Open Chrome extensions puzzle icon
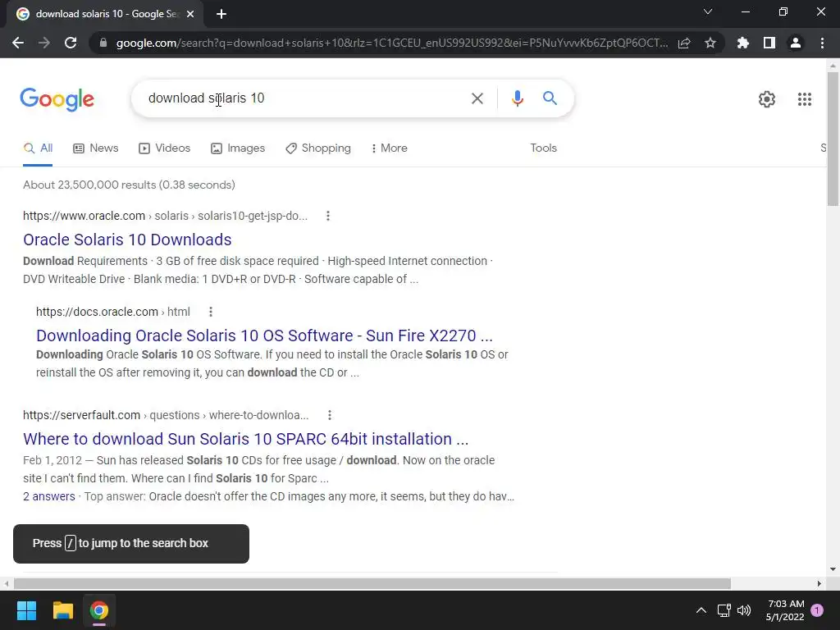 [x=743, y=43]
